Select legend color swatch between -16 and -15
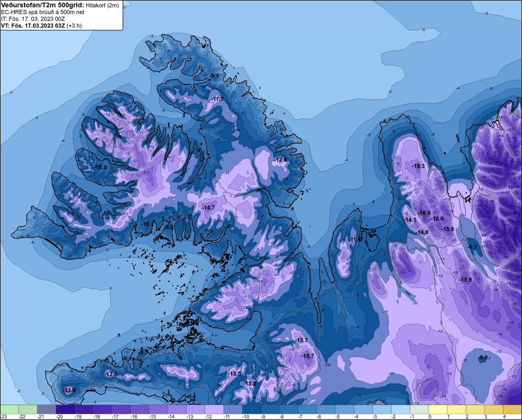Image resolution: width=522 pixels, height=420 pixels. pos(140,409)
